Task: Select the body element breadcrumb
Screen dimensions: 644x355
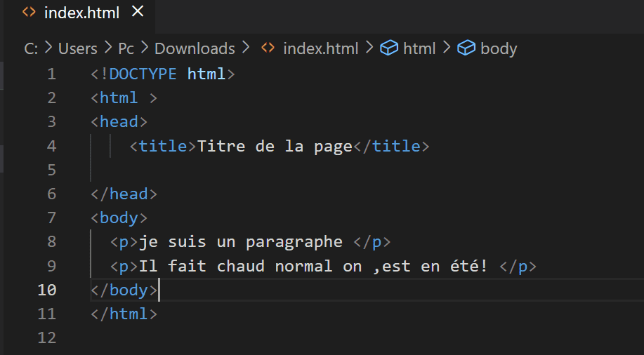Action: [499, 49]
